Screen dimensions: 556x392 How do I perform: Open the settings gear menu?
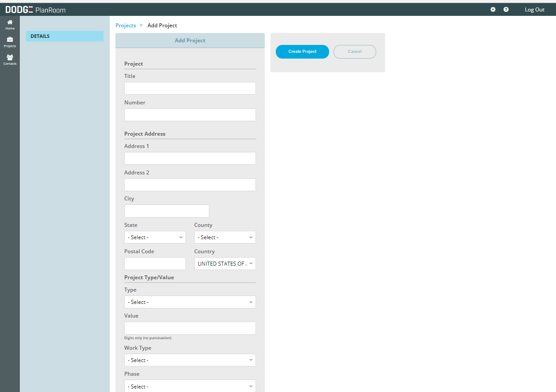(493, 9)
